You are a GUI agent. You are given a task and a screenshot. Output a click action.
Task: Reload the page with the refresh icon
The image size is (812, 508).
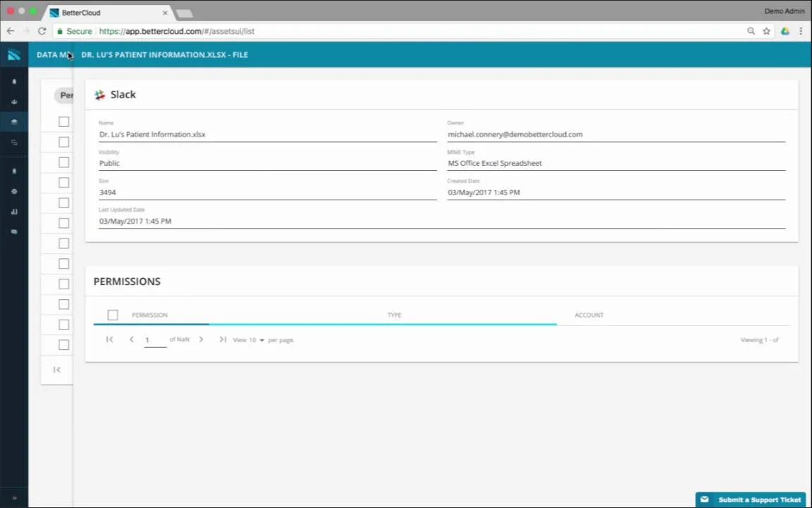coord(42,31)
